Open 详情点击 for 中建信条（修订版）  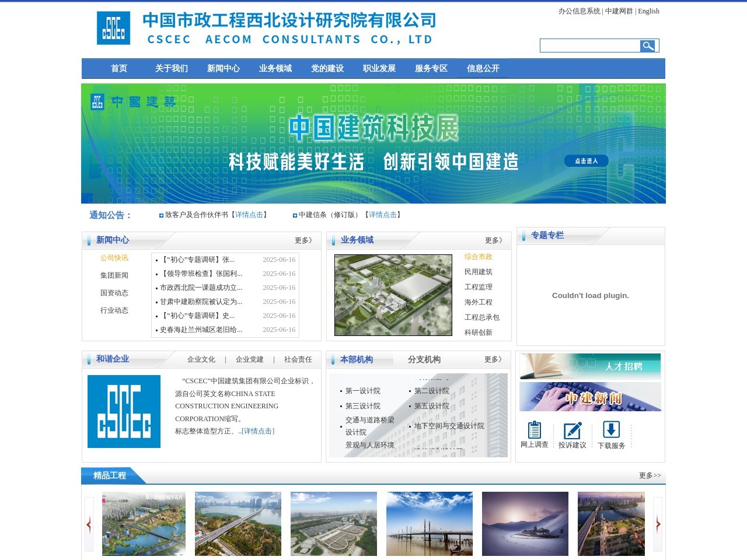tap(383, 215)
